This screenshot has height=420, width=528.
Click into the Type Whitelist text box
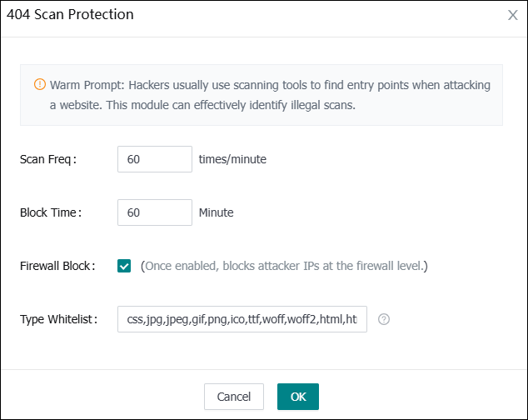coord(242,318)
